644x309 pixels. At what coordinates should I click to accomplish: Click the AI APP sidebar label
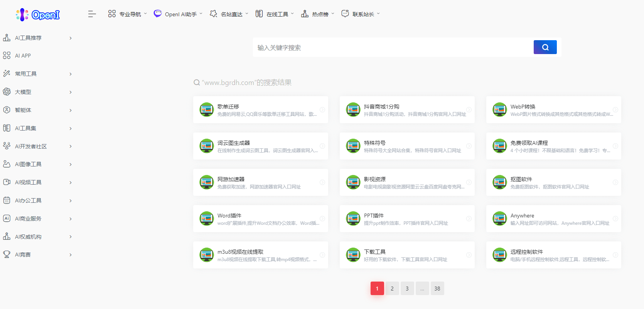click(x=23, y=56)
